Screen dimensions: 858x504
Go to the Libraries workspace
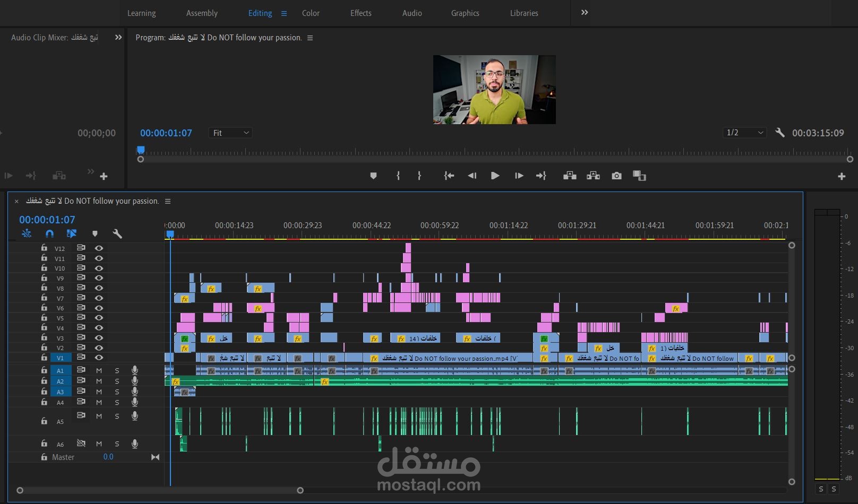click(524, 13)
